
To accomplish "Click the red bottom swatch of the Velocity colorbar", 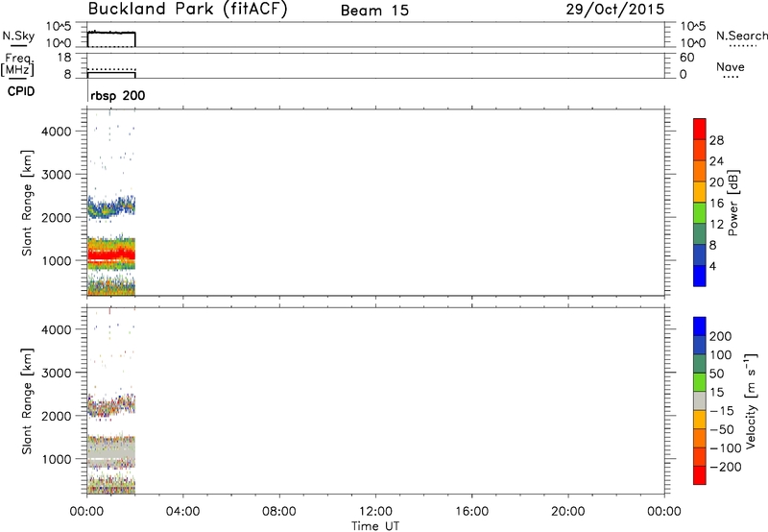I will 700,475.
